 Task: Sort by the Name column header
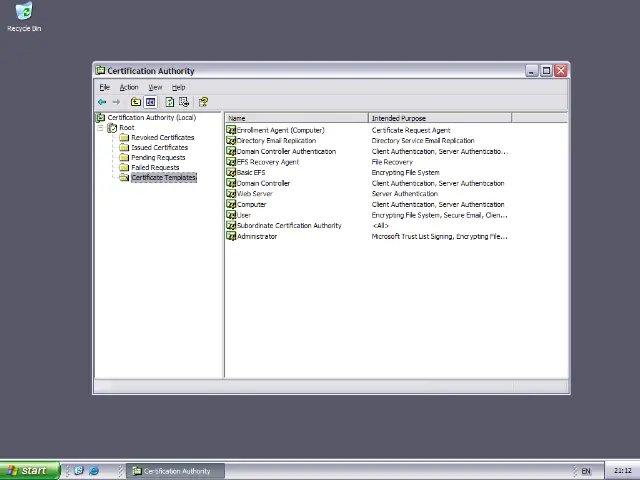pyautogui.click(x=296, y=118)
